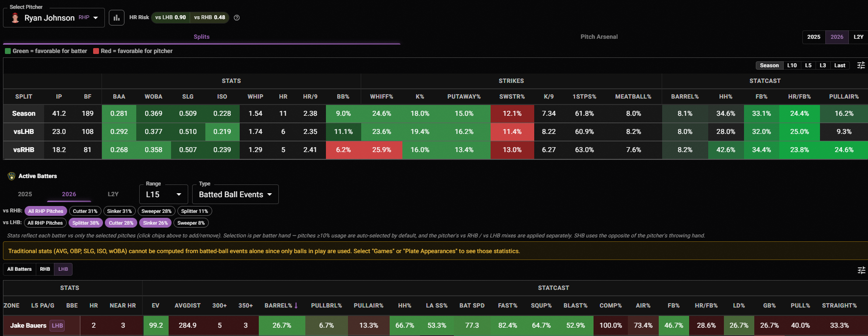The height and width of the screenshot is (336, 868).
Task: Enable the Sweeper 8% chip vs LHB
Action: click(191, 223)
